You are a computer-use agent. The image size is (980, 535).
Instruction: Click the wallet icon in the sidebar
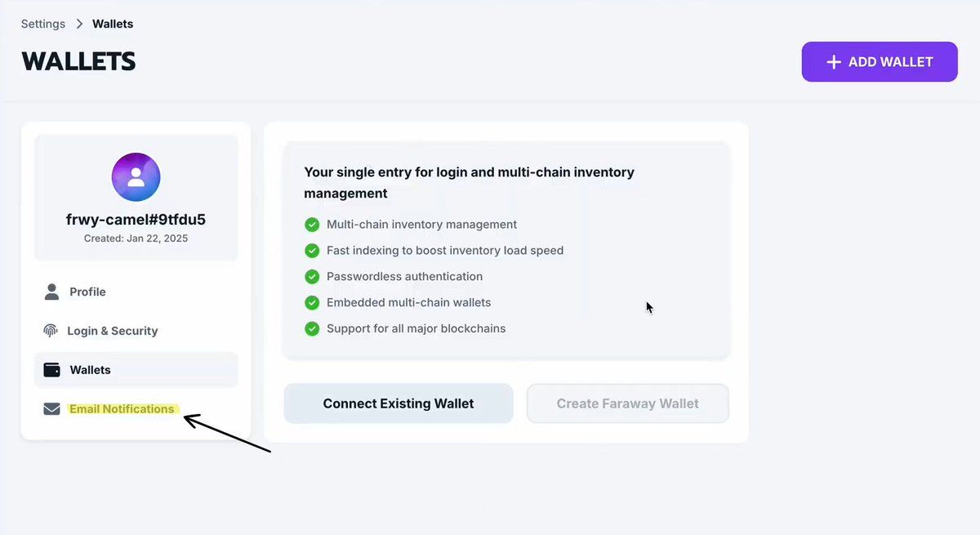51,370
